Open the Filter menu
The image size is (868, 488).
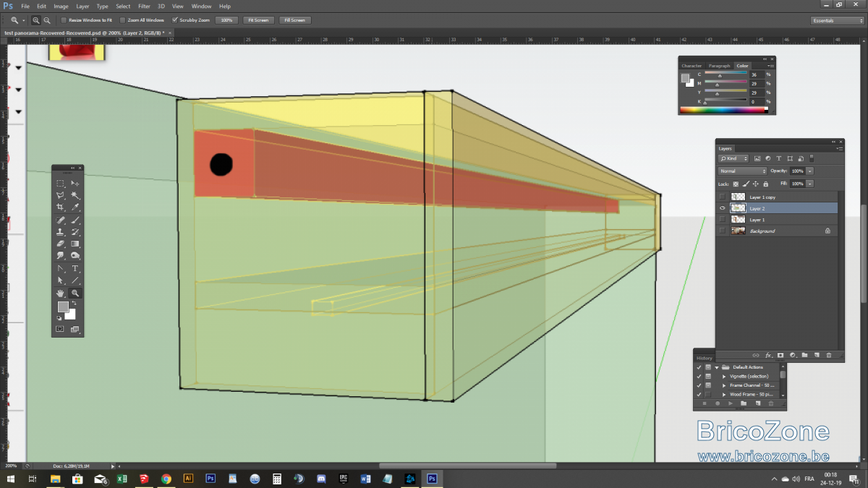pos(144,6)
